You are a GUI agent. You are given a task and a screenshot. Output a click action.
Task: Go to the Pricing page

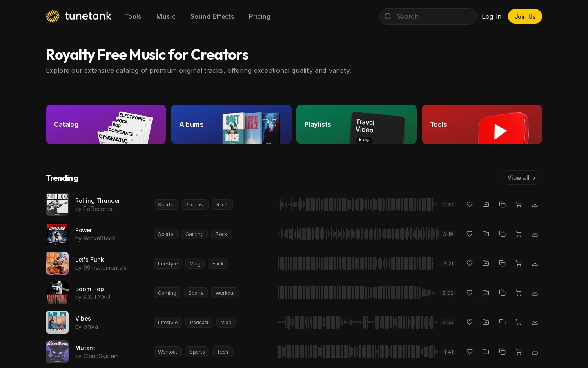[260, 16]
